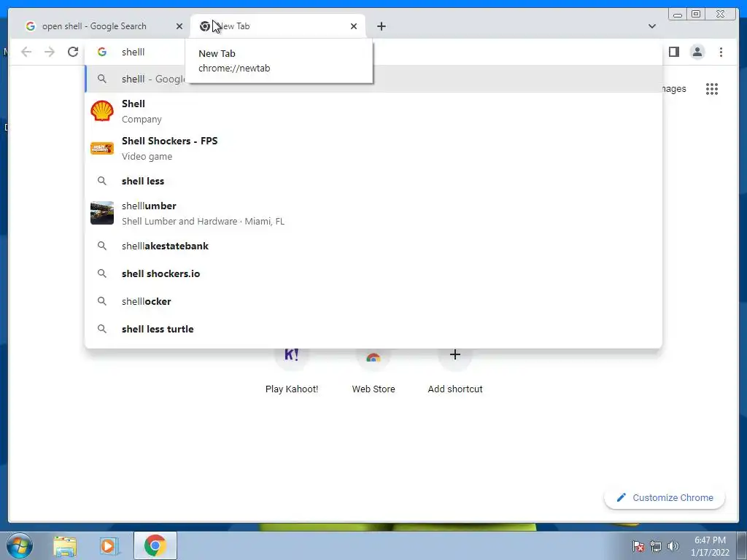Reload the page with the refresh icon
747x560 pixels.
pos(73,52)
